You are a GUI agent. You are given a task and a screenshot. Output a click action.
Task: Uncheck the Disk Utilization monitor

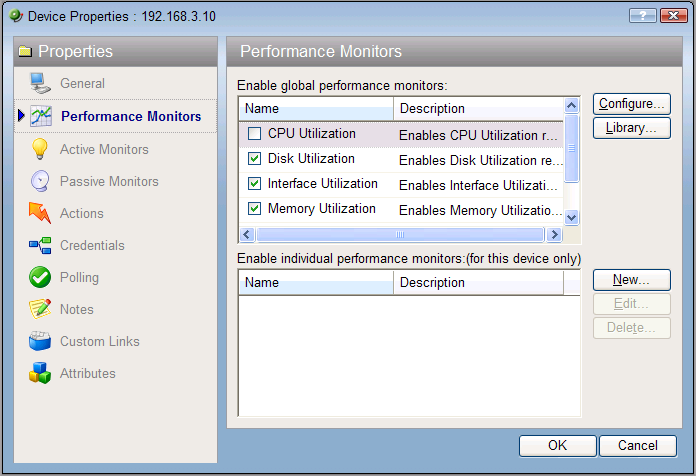click(x=254, y=159)
